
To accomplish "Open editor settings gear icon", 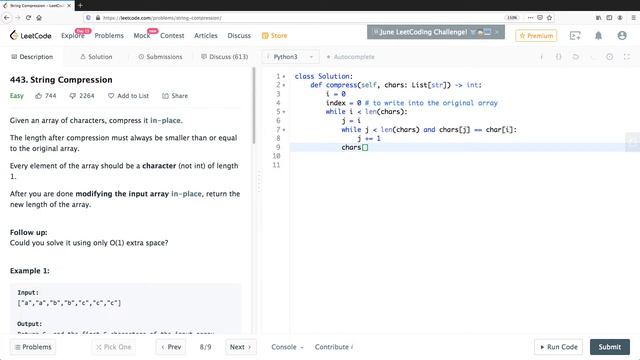I will point(609,57).
